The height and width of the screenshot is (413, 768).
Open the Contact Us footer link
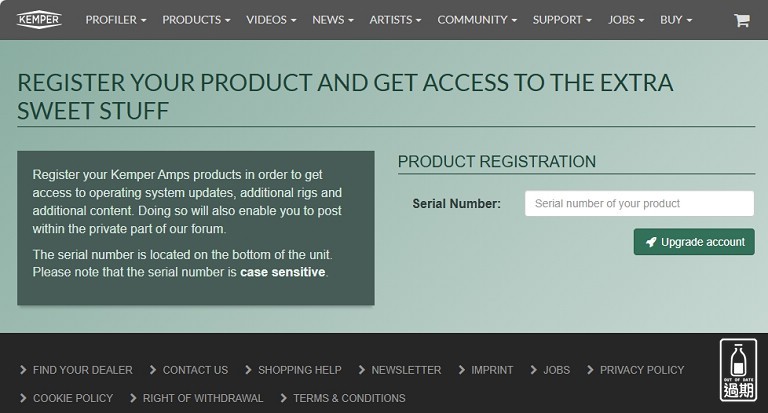[195, 370]
